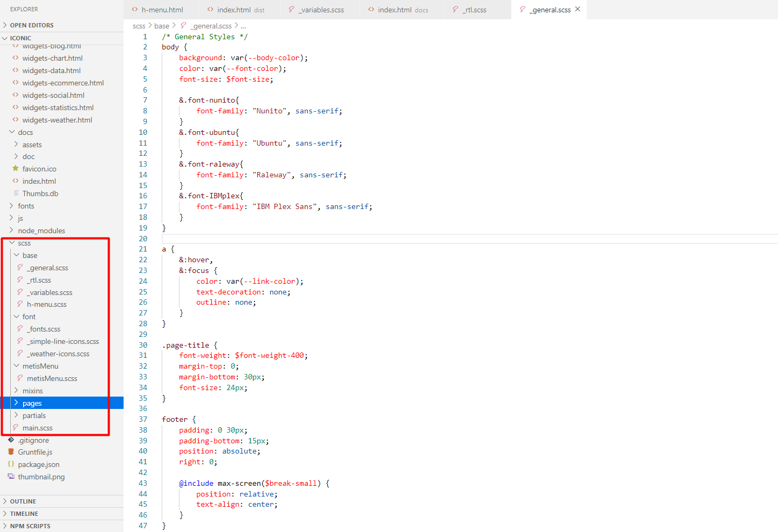Viewport: 778px width, 532px height.
Task: Open the _rtl.scss file in explorer
Action: click(x=40, y=280)
